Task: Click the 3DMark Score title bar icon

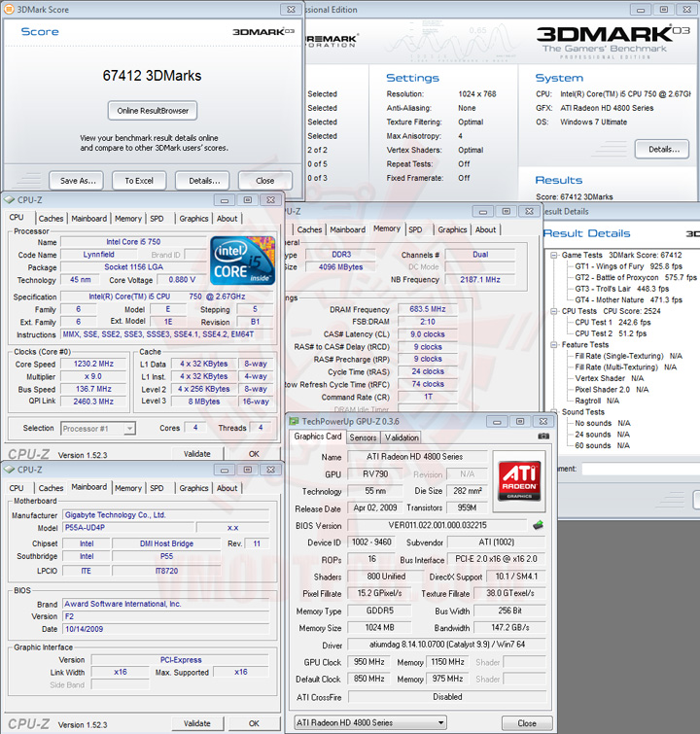Action: [x=9, y=9]
